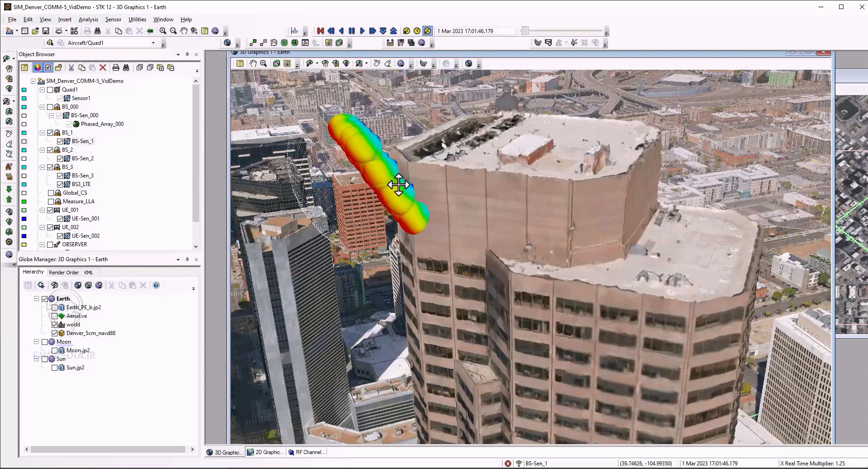Click the binoculars Find tool
The image size is (868, 469).
(98, 30)
